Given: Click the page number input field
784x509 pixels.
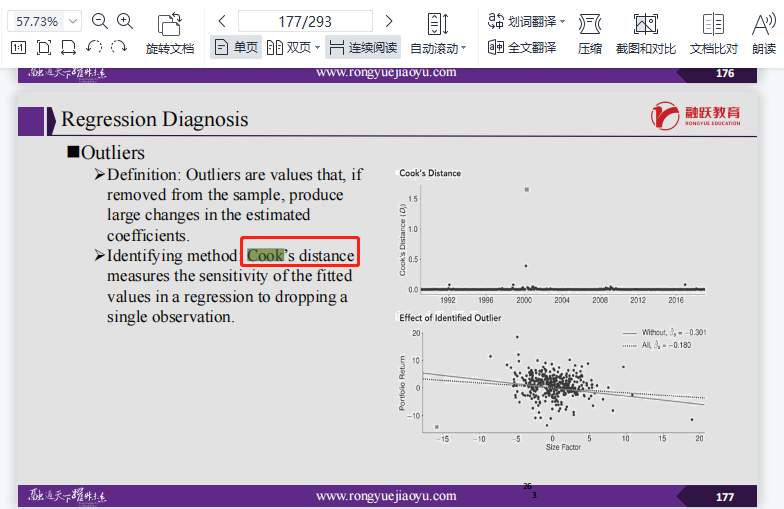Looking at the screenshot, I should (x=305, y=21).
